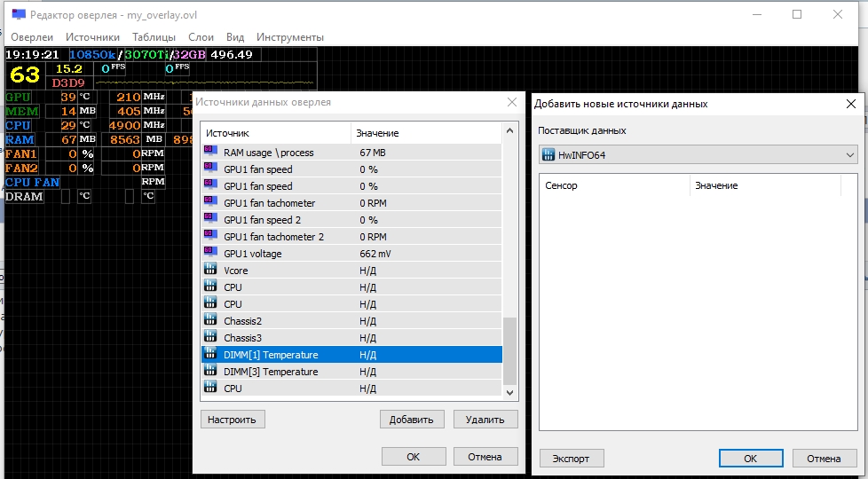Viewport: 868px width, 479px height.
Task: Select the Chassis3 source row
Action: tap(351, 337)
